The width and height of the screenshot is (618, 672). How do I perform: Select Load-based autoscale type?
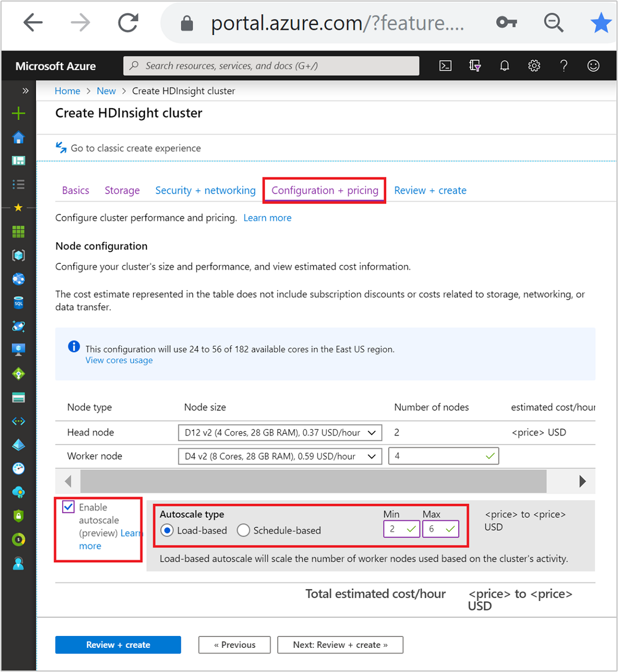click(167, 530)
